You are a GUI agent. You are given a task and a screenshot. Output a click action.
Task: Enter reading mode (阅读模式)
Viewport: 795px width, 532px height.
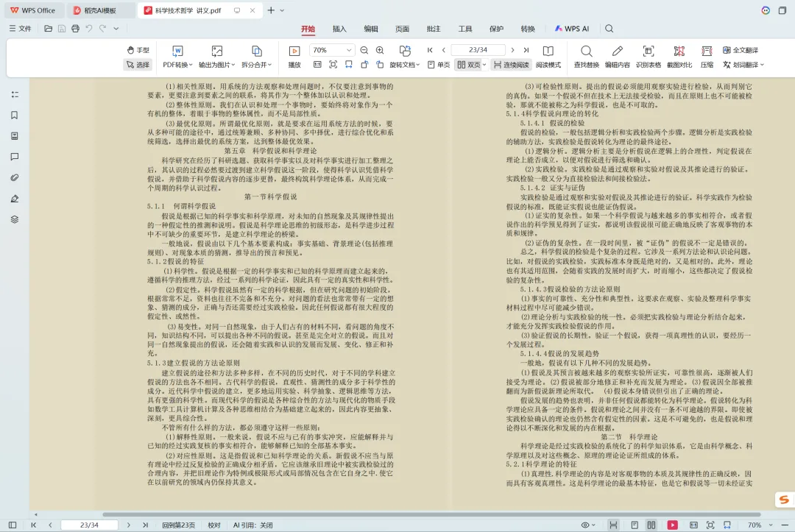pos(548,57)
